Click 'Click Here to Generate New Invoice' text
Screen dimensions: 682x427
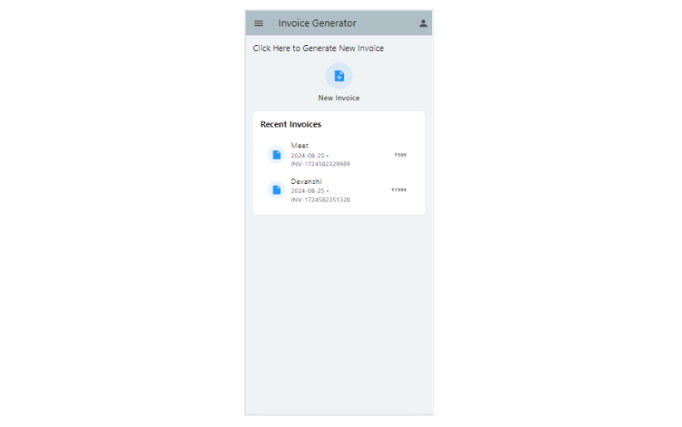318,48
